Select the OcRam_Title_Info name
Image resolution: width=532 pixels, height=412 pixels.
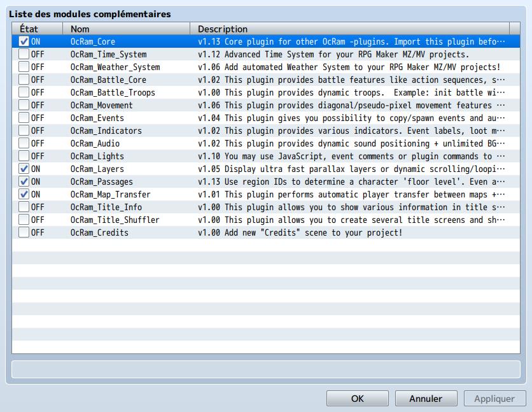(106, 207)
